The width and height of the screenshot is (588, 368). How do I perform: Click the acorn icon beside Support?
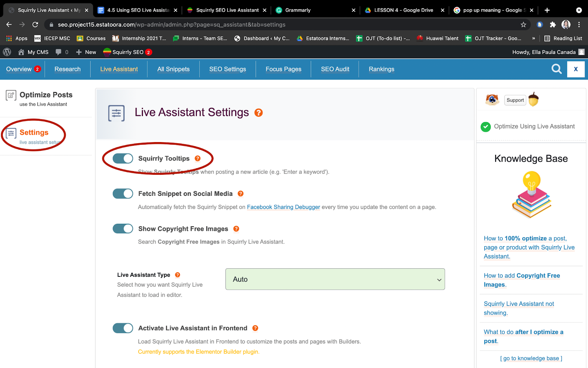tap(534, 99)
